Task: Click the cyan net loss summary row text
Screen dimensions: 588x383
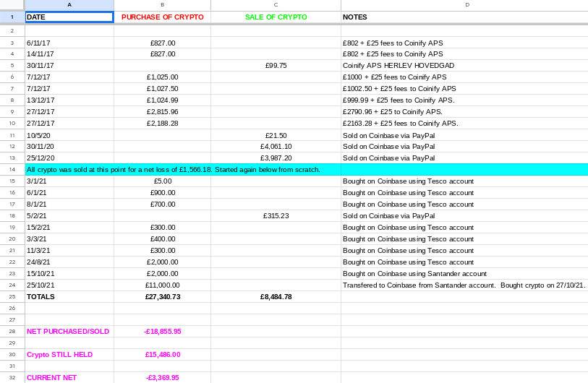Action: click(x=174, y=169)
